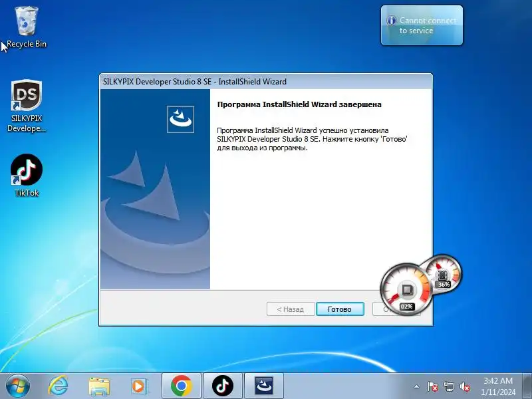Image resolution: width=532 pixels, height=399 pixels.
Task: Open the network status tray icon
Action: point(448,386)
